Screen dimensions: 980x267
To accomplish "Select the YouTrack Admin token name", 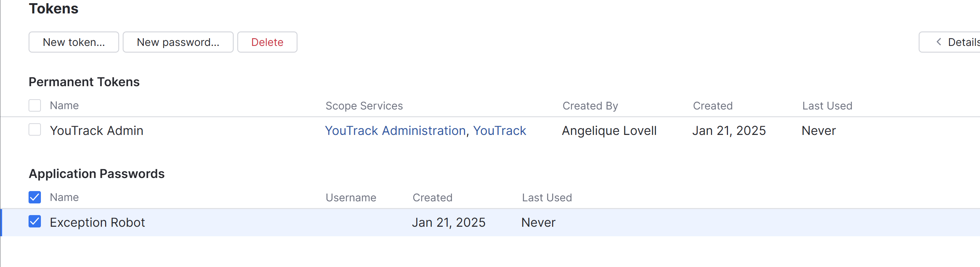I will [96, 131].
